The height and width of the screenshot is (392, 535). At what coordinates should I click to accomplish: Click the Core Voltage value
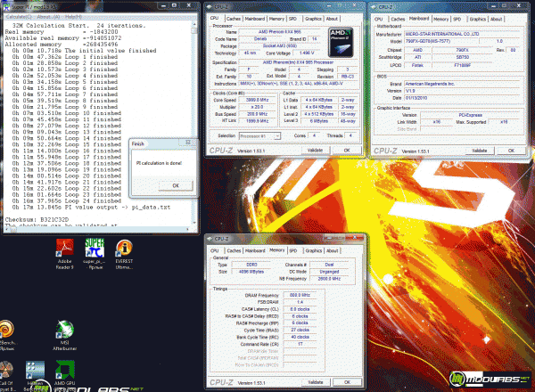(x=307, y=53)
